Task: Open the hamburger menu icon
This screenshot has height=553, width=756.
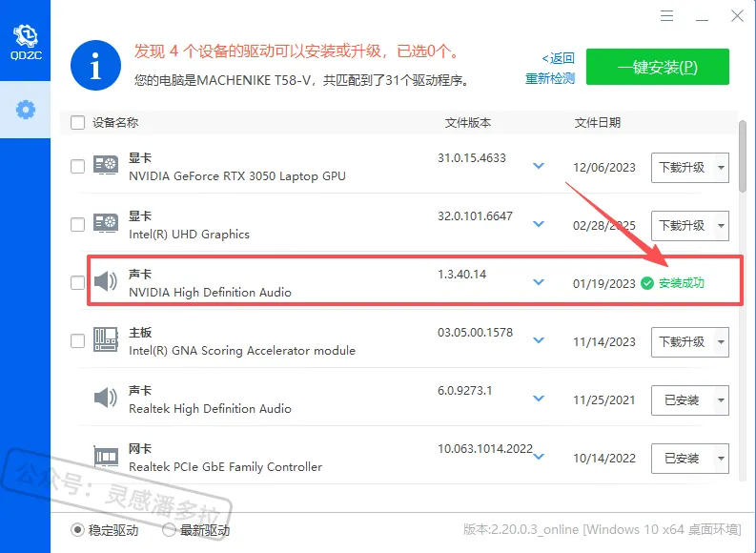Action: pyautogui.click(x=666, y=16)
